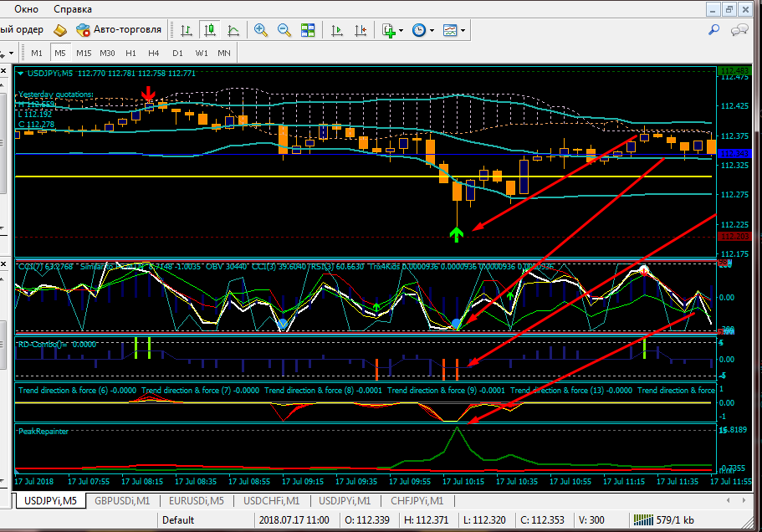Viewport: 762px width, 532px height.
Task: Switch to the CHFJPYi,M1 chart tab
Action: coord(417,500)
